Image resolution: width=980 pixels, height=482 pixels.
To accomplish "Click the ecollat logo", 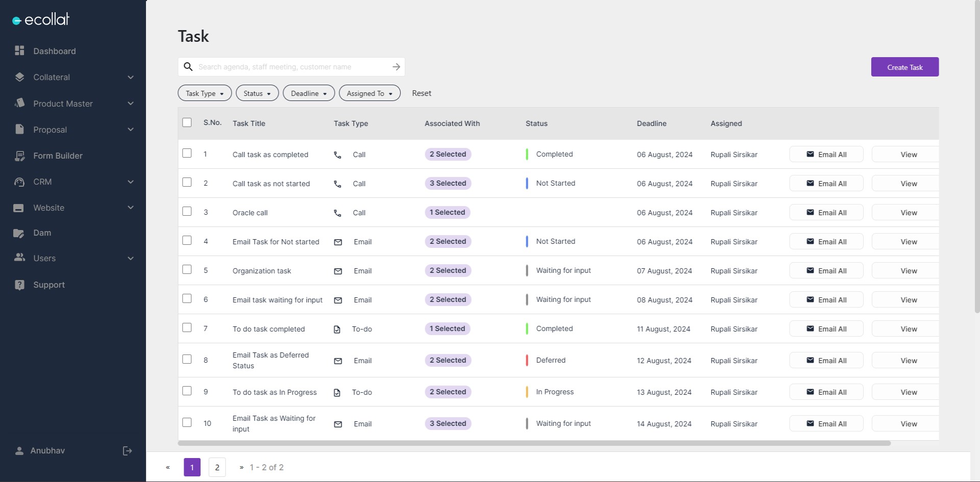I will pos(41,20).
